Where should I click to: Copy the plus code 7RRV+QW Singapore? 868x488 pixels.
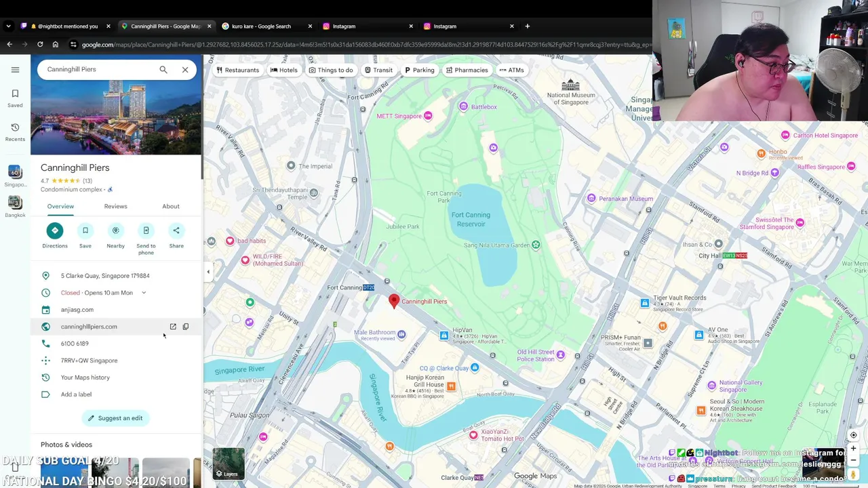[x=89, y=361]
